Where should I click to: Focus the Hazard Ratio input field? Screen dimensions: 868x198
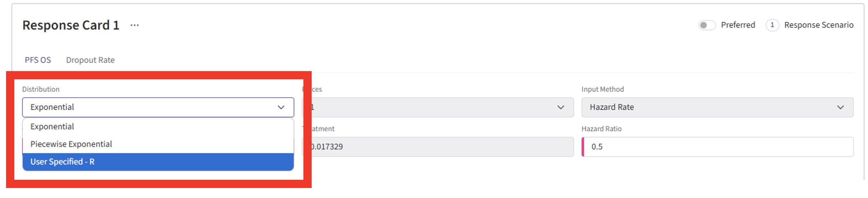(x=719, y=147)
